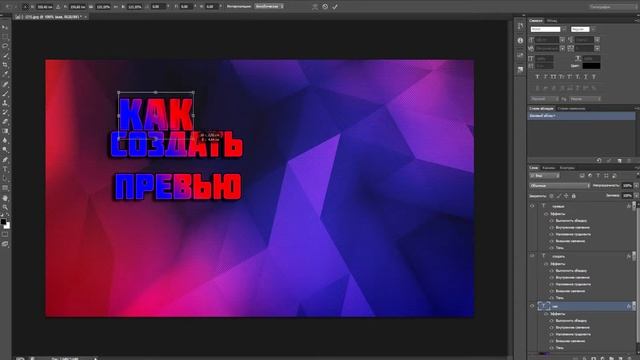Select the 'превью' layer name
640x360 pixels.
[558, 207]
